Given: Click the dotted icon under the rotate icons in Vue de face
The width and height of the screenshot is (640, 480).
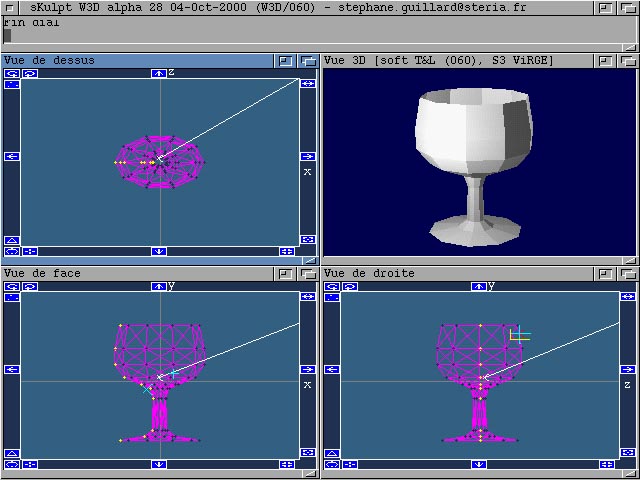Looking at the screenshot, I should point(12,298).
